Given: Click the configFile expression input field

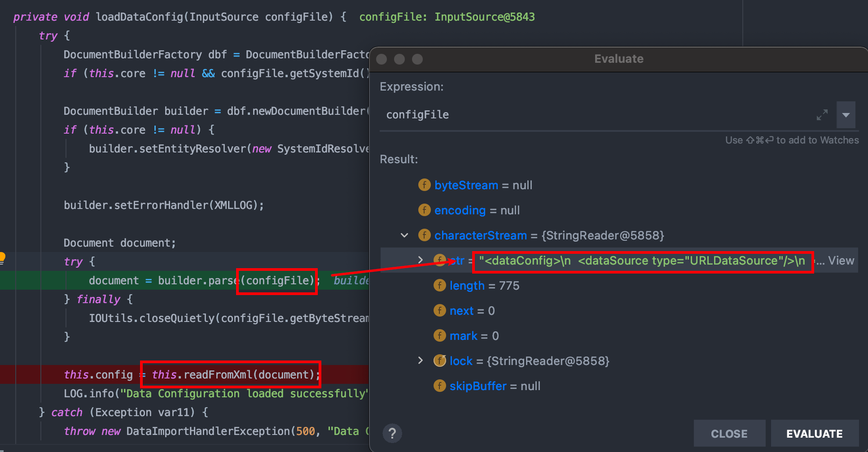Looking at the screenshot, I should tap(583, 115).
